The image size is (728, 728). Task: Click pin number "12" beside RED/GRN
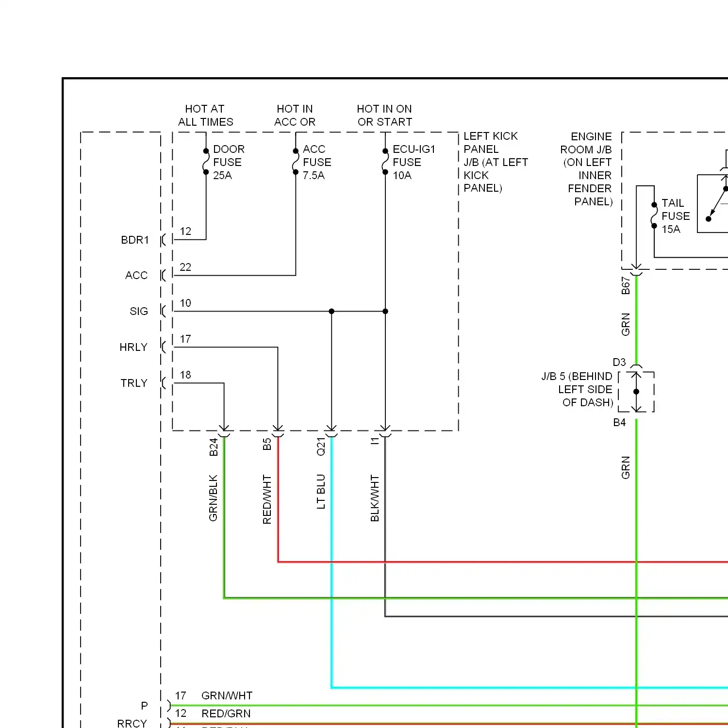(x=181, y=713)
